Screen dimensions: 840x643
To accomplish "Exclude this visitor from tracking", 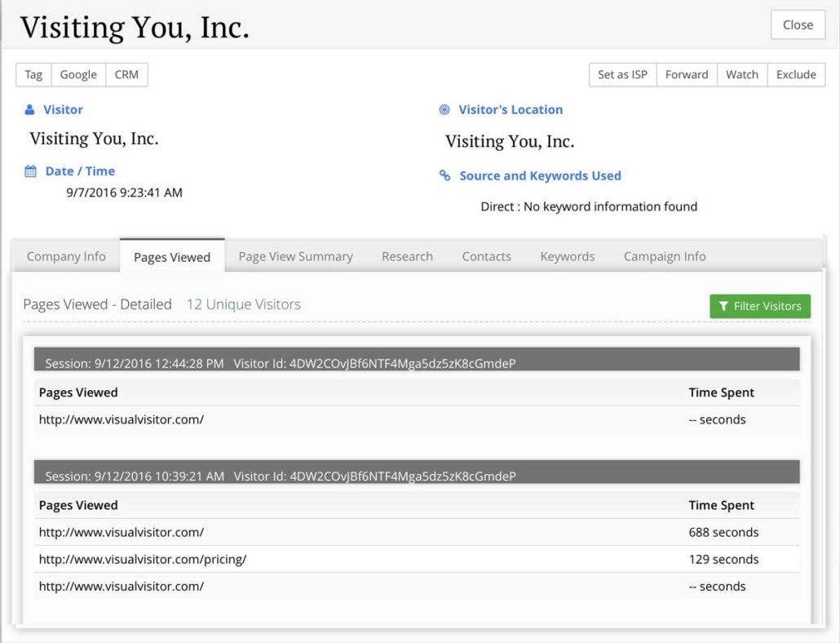I will (x=796, y=74).
